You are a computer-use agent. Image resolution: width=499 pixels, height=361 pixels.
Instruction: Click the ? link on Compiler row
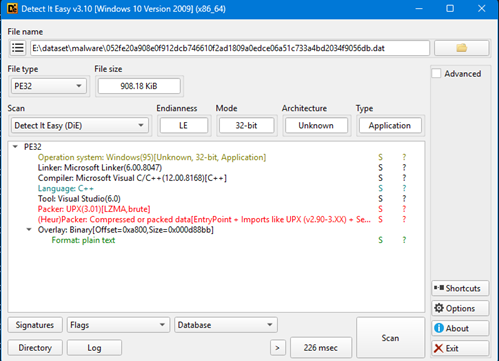[404, 178]
